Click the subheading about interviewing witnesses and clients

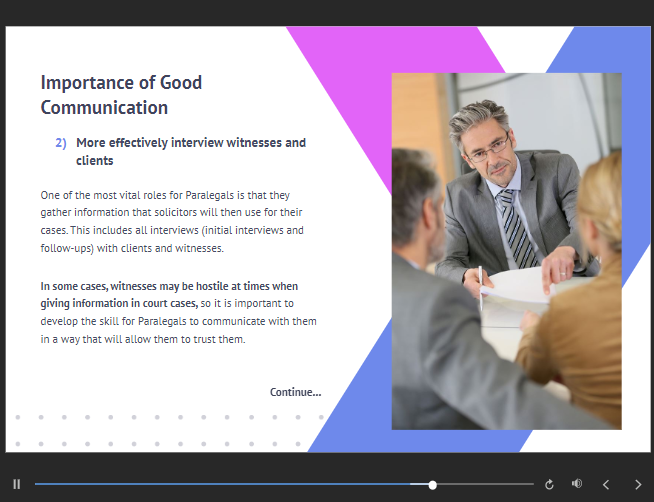191,151
